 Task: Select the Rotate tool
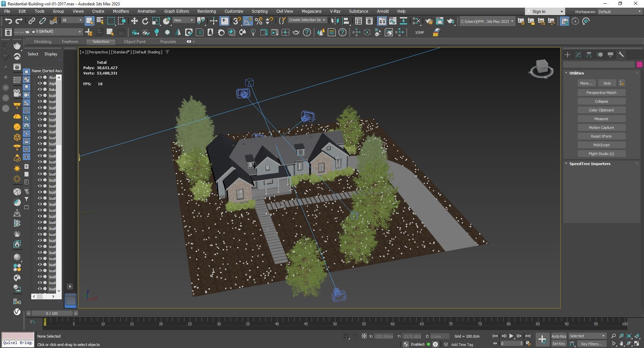[x=145, y=21]
